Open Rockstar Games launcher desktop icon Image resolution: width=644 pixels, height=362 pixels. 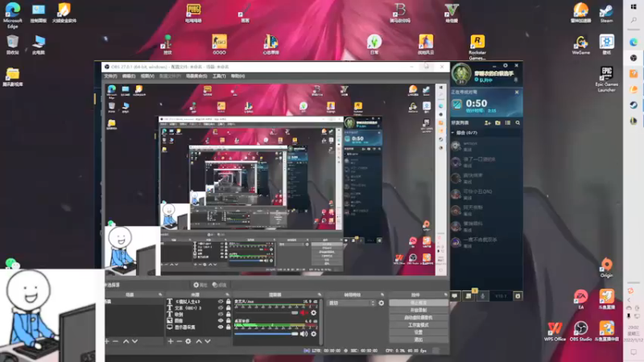[x=477, y=47]
